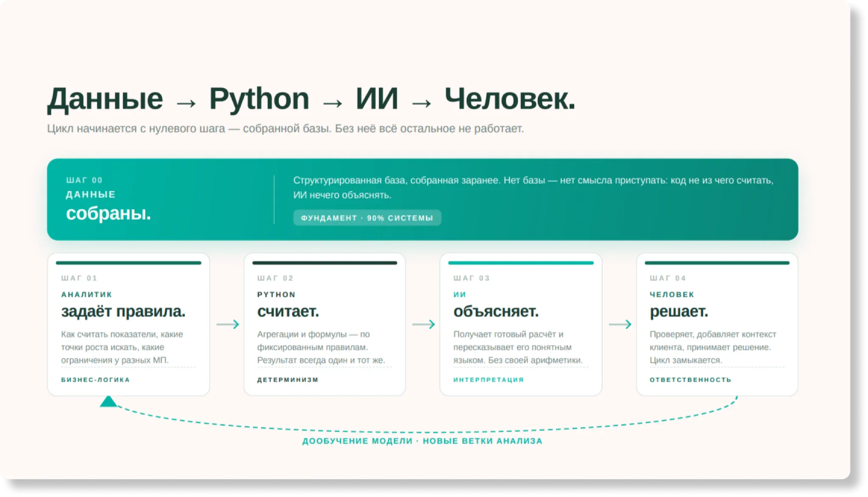Click the "ШАГ 01" label
The width and height of the screenshot is (868, 497).
tap(79, 278)
